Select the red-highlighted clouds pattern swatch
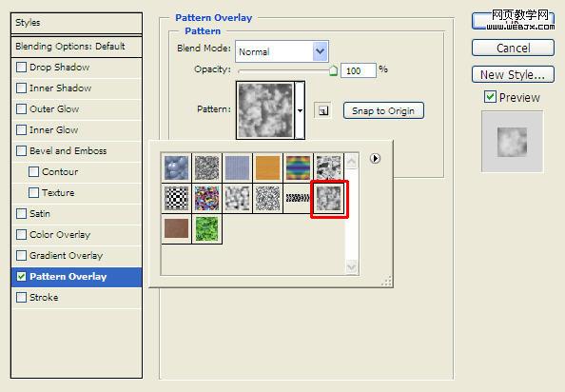The height and width of the screenshot is (392, 565). [x=328, y=199]
